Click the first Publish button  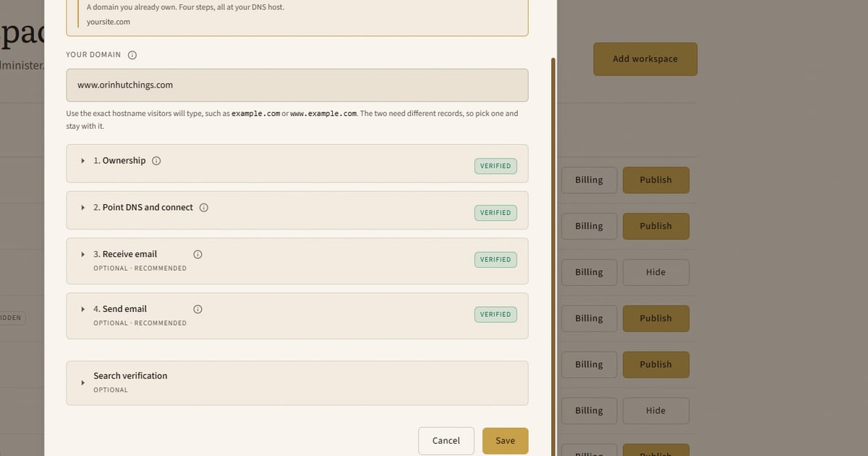click(x=656, y=180)
